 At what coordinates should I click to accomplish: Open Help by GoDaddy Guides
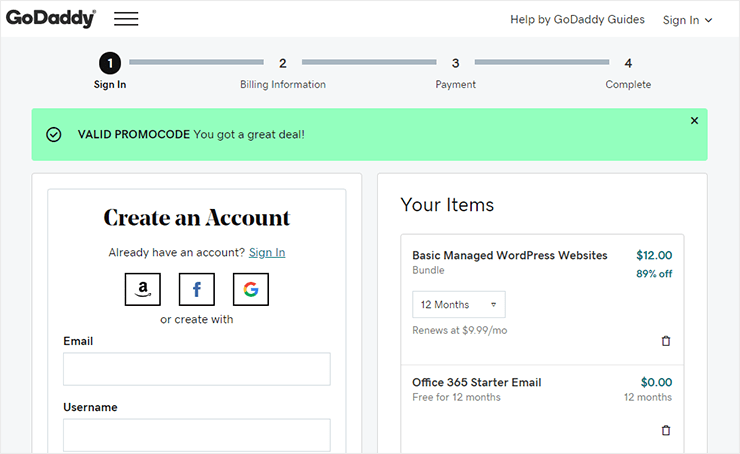(577, 19)
